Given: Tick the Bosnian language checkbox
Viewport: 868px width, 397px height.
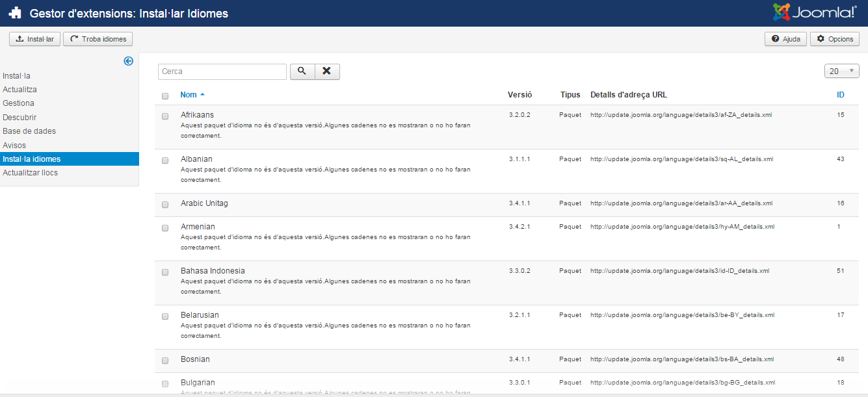Looking at the screenshot, I should 165,361.
